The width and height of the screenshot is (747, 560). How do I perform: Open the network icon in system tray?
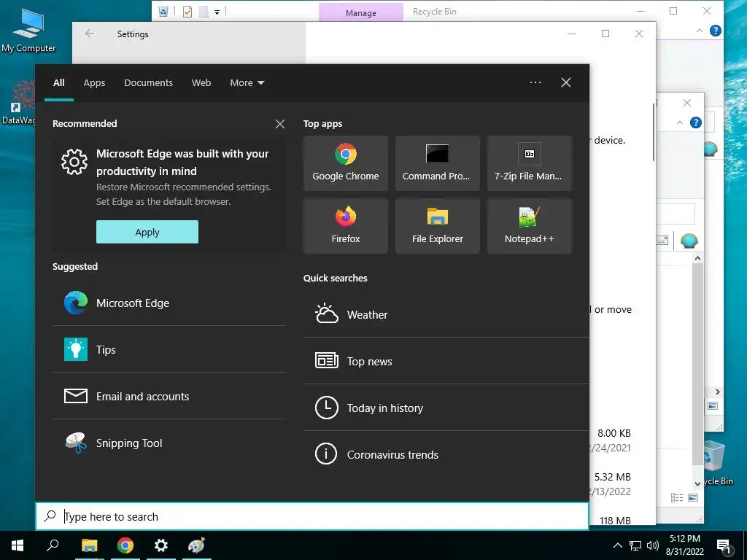tap(635, 545)
